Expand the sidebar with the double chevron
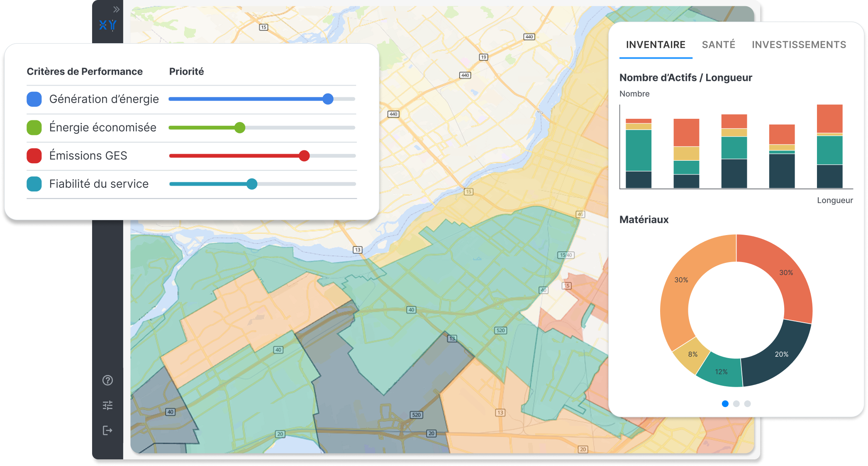This screenshot has height=466, width=868. 116,10
